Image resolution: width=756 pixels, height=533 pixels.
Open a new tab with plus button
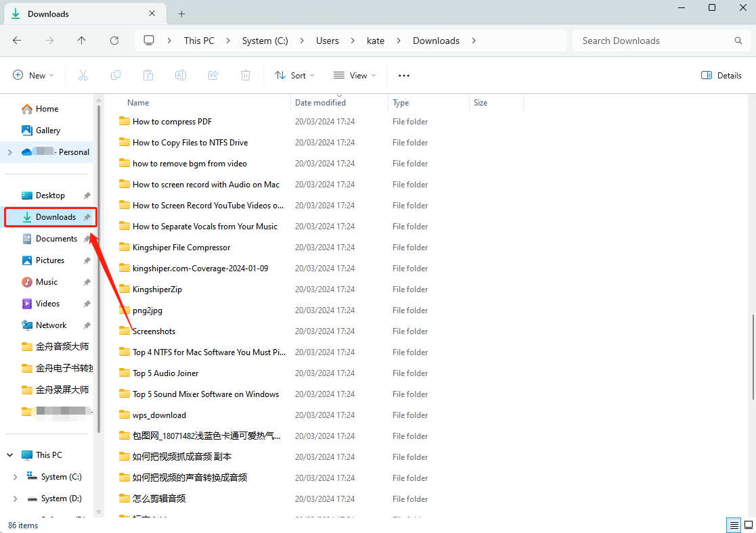point(181,14)
